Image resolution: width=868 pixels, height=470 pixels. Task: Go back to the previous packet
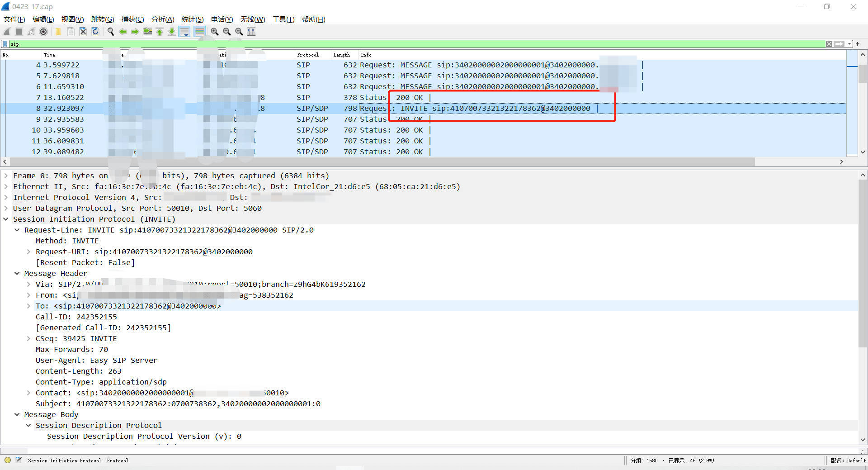pyautogui.click(x=123, y=32)
